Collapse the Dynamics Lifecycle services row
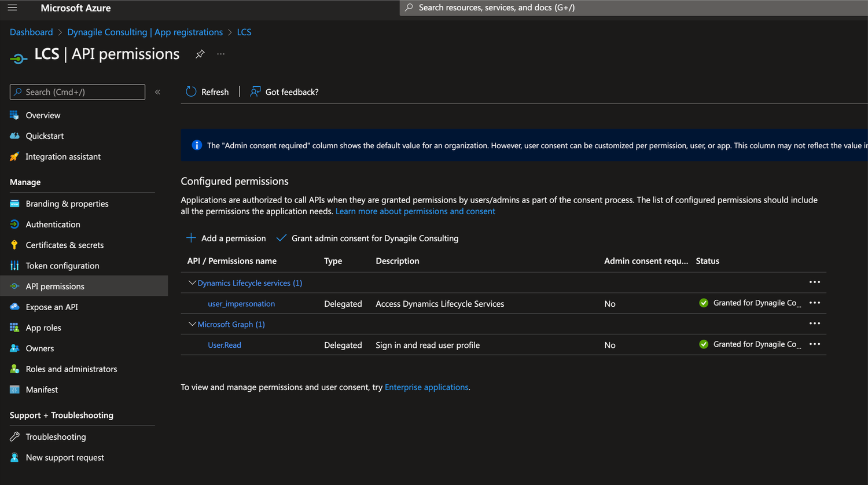Image resolution: width=868 pixels, height=485 pixels. tap(192, 282)
